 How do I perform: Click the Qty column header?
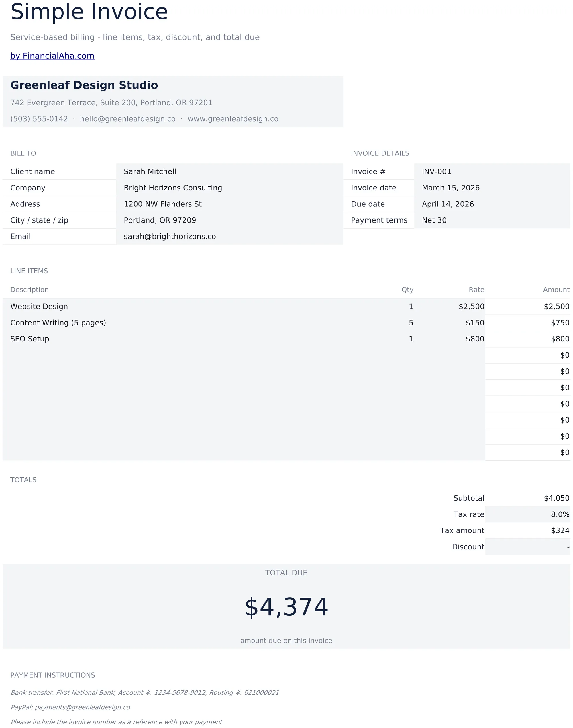tap(407, 290)
